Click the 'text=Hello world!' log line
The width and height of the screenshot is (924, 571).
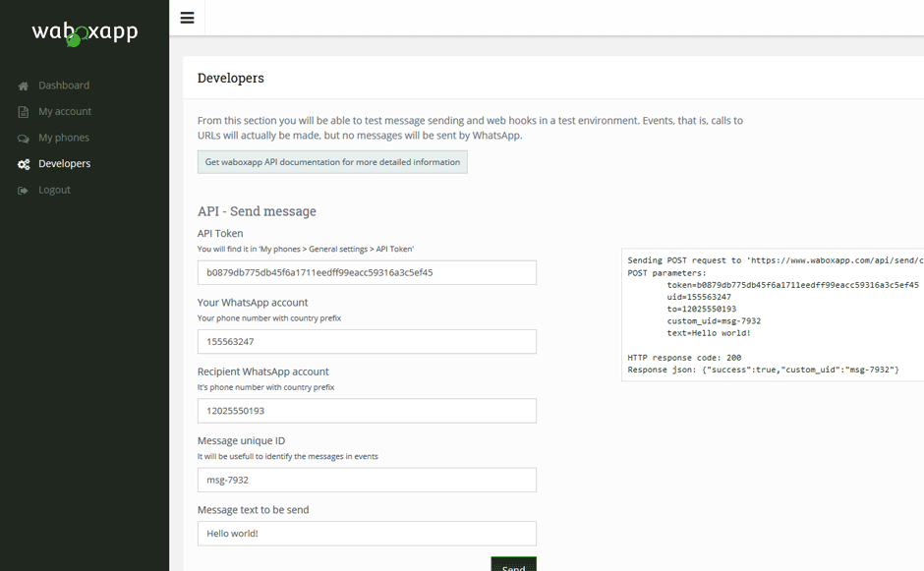(709, 333)
